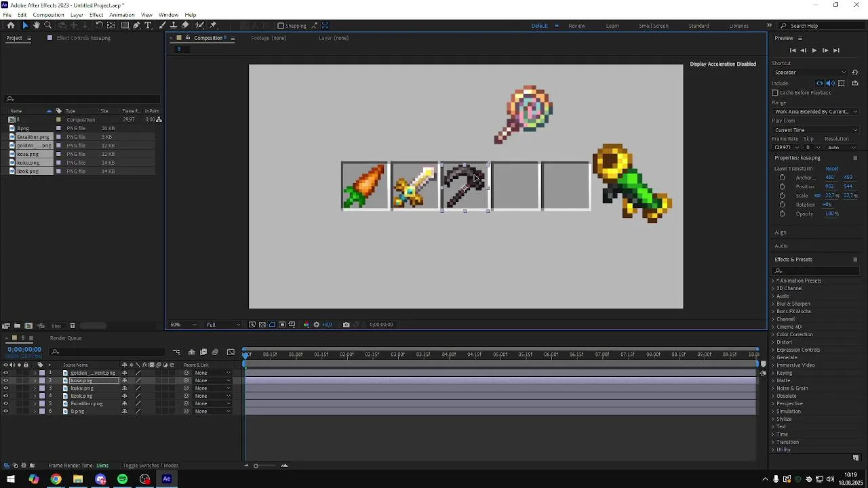Click the Graph Editor icon in timeline

click(231, 352)
